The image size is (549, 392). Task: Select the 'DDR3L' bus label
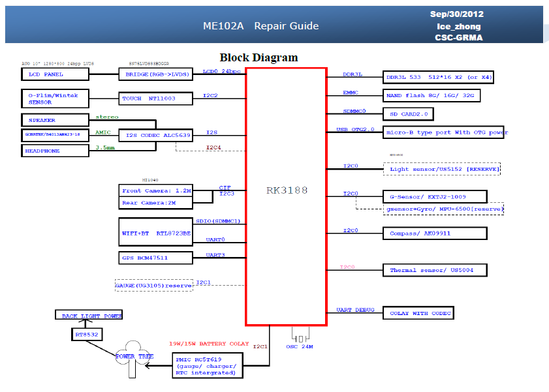[x=353, y=74]
